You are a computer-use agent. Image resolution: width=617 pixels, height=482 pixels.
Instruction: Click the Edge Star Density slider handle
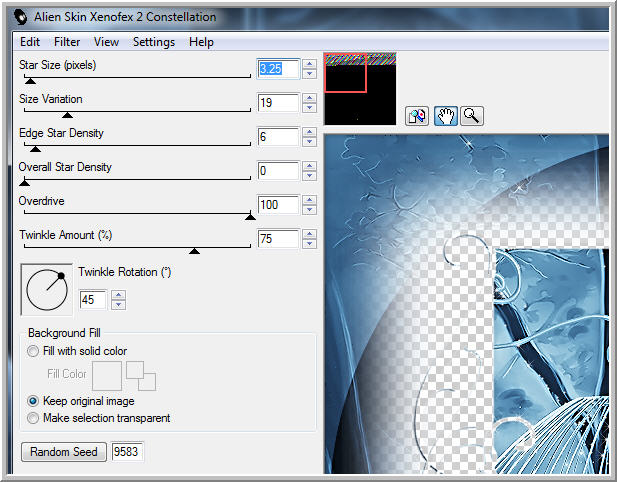coord(35,149)
